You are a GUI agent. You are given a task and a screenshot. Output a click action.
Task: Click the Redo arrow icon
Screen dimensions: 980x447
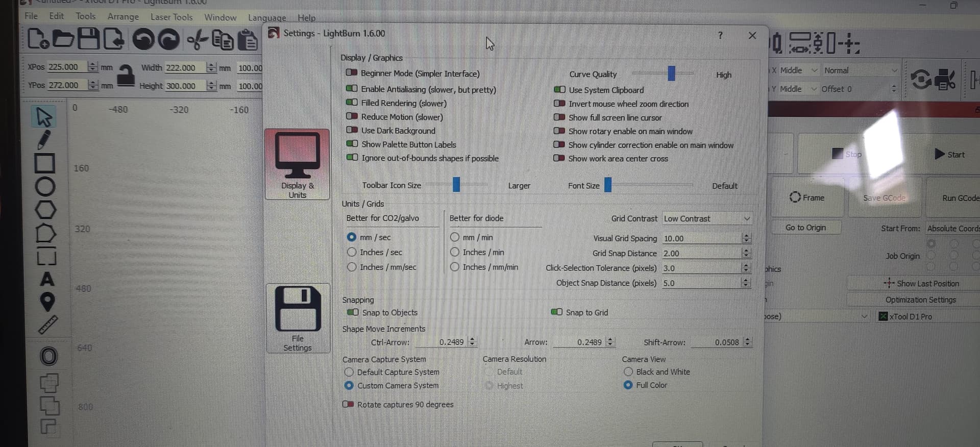[x=168, y=39]
